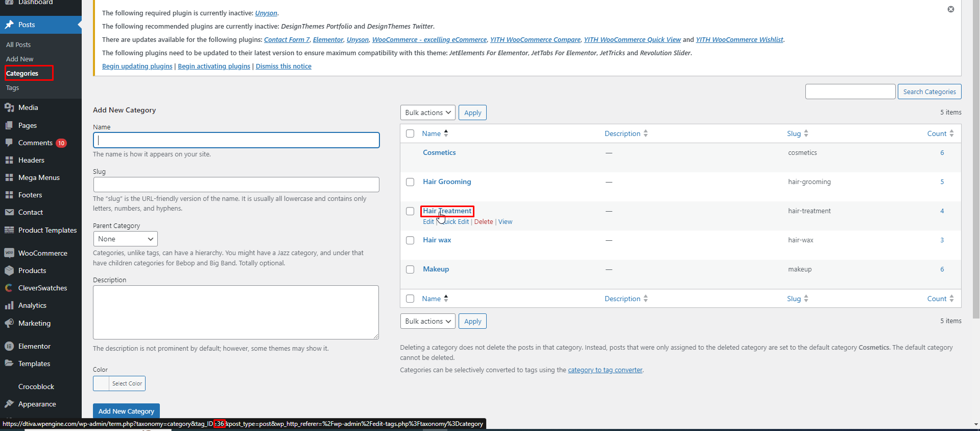
Task: Click Quick Edit under Hair Treatment
Action: [454, 221]
